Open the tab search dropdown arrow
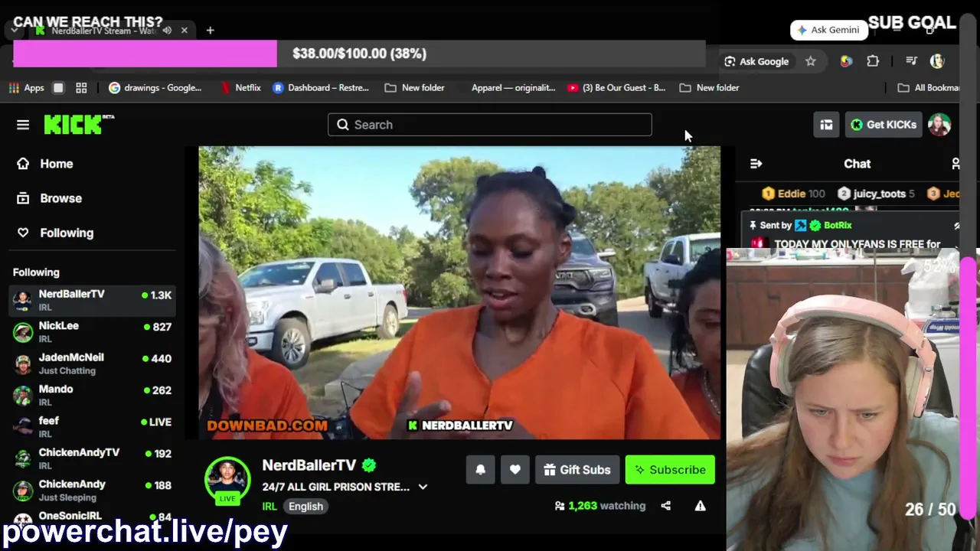The width and height of the screenshot is (980, 551). tap(15, 31)
